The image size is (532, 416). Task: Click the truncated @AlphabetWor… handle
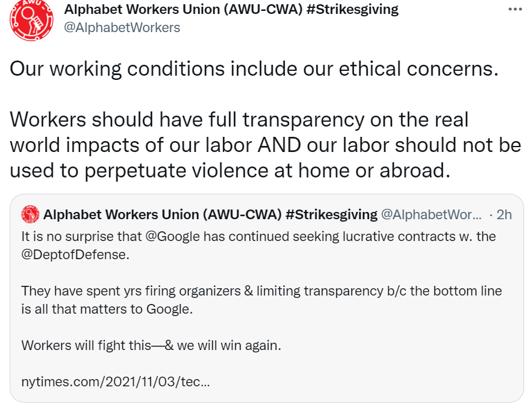[431, 215]
